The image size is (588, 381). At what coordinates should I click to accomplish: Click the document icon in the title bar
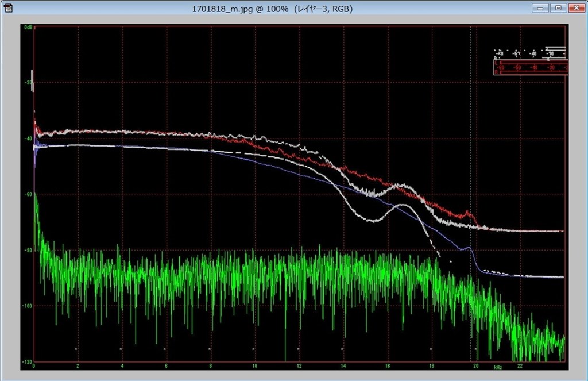point(7,8)
